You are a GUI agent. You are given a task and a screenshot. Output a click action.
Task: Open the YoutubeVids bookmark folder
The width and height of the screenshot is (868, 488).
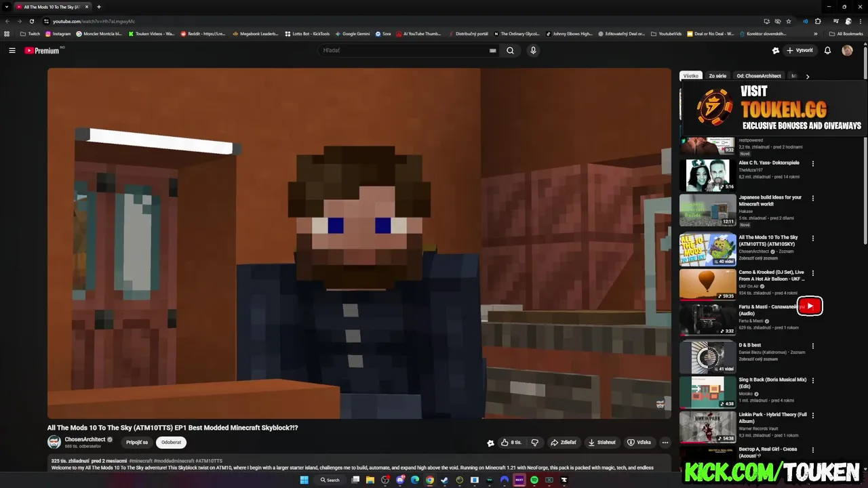click(667, 33)
